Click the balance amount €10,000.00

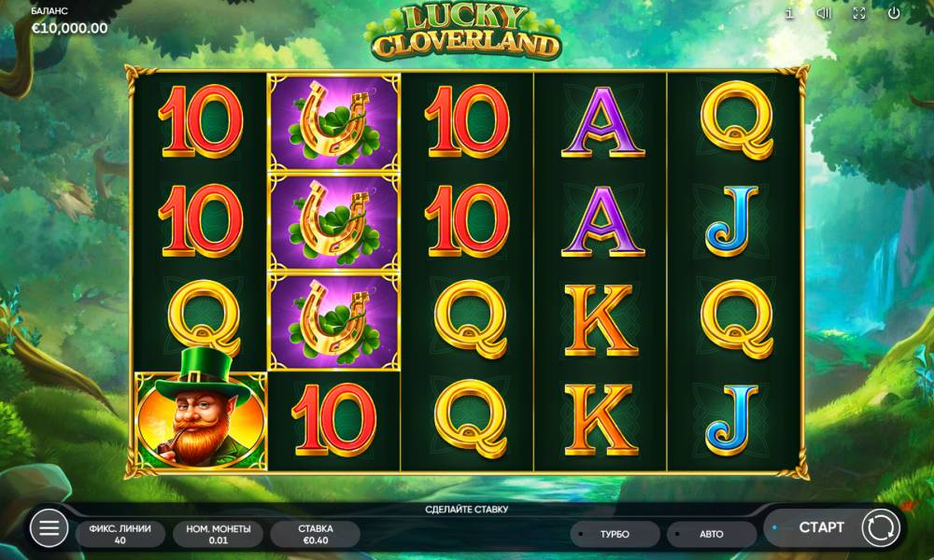70,28
